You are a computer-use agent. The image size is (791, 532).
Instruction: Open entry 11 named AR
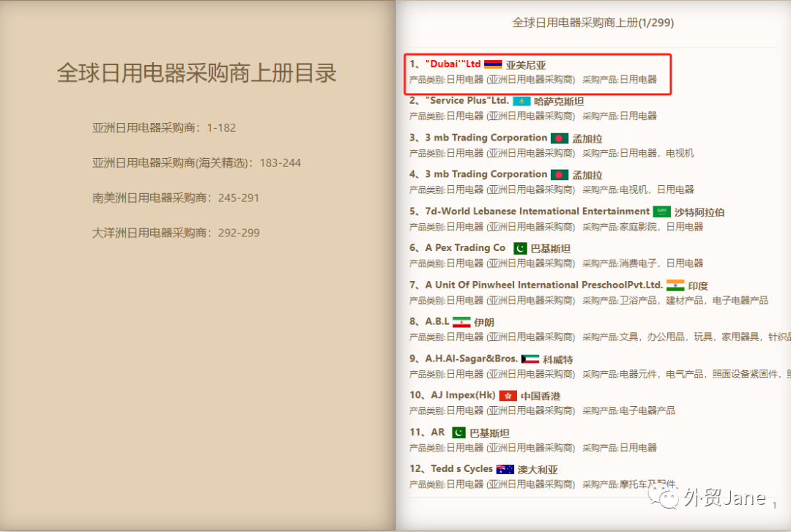pos(438,432)
